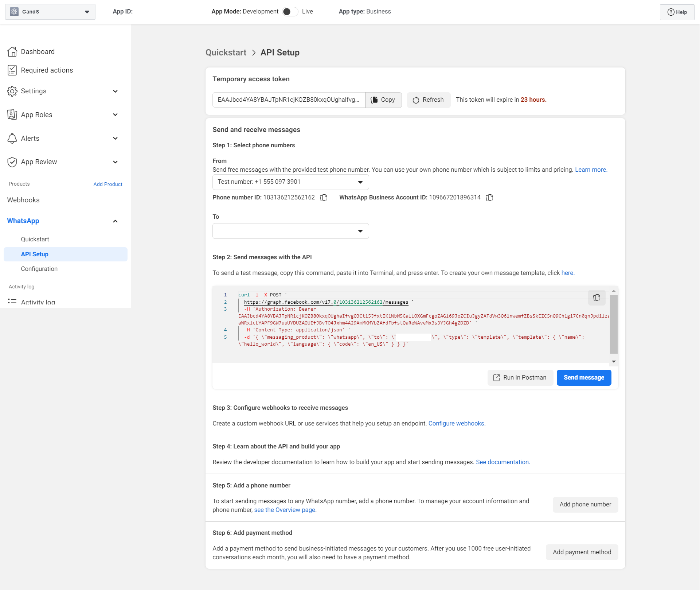The width and height of the screenshot is (700, 591).
Task: Expand the Alerts section
Action: pyautogui.click(x=115, y=139)
